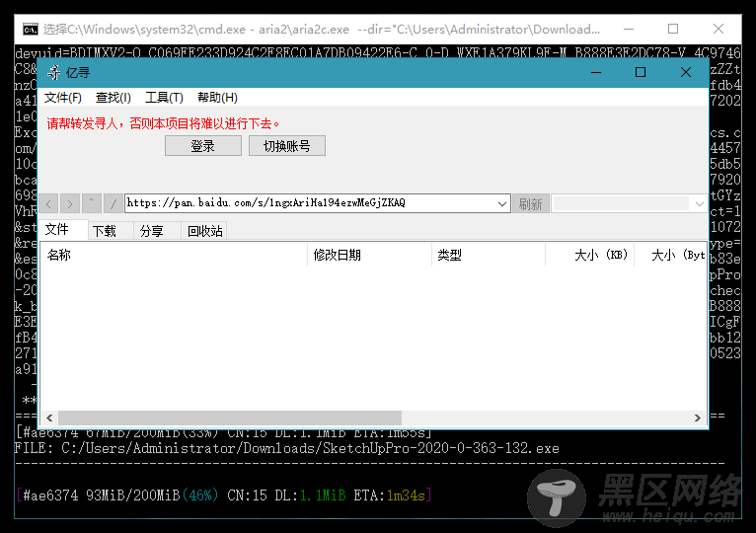Click the horizontal scrollbar thumb
Viewport: 756px width, 533px height.
(230, 418)
